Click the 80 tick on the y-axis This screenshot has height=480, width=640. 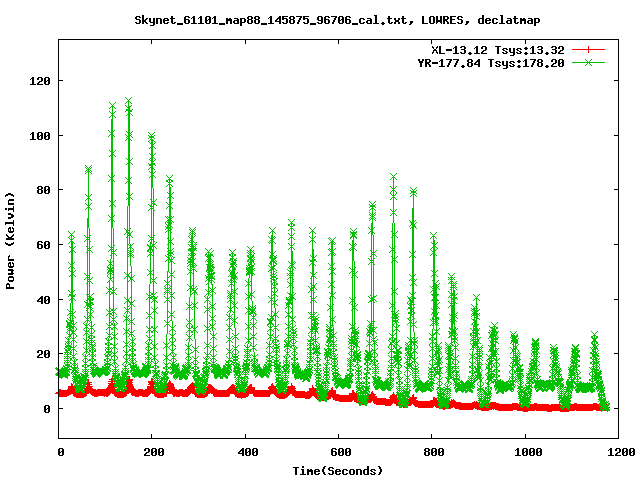(x=43, y=190)
